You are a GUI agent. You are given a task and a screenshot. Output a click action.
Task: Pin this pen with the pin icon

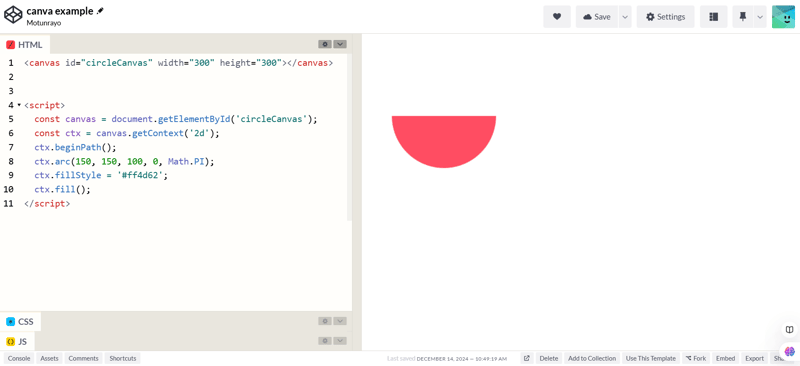[x=742, y=17]
